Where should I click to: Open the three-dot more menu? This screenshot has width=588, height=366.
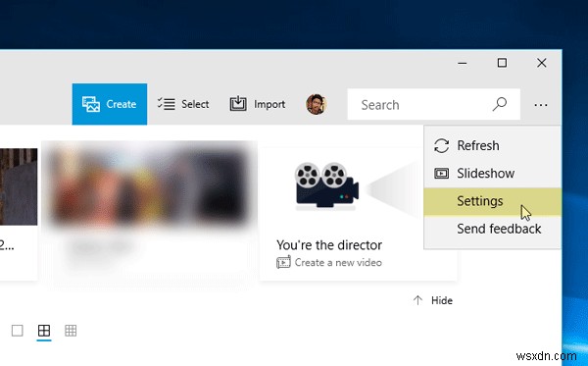coord(540,105)
